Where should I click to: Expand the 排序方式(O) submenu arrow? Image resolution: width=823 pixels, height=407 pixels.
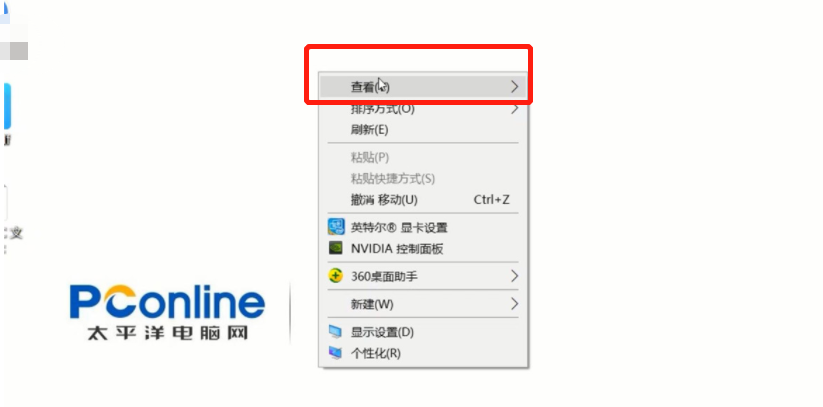point(514,109)
